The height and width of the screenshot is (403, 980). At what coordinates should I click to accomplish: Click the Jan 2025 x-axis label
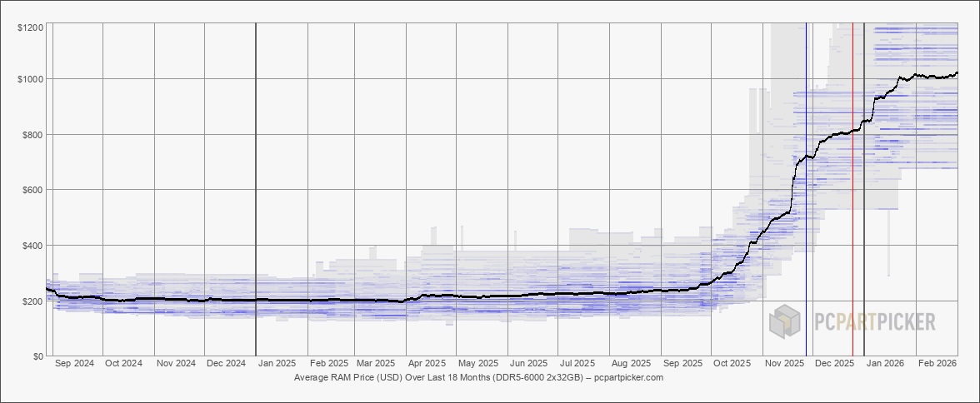click(x=276, y=364)
